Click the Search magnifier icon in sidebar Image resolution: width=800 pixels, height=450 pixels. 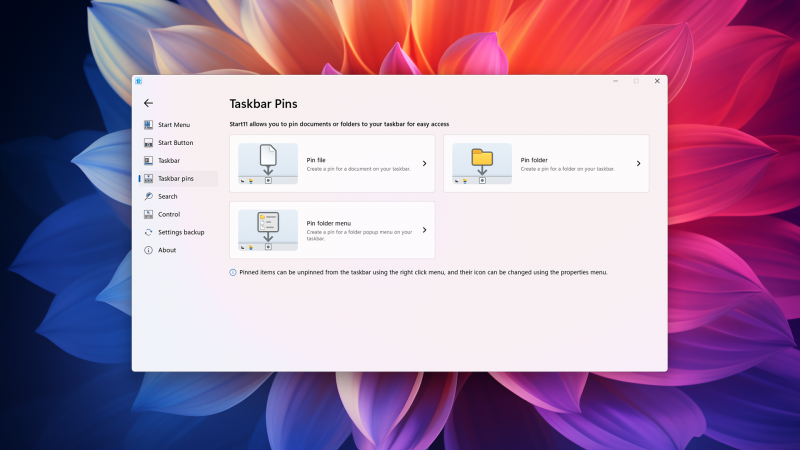click(148, 197)
